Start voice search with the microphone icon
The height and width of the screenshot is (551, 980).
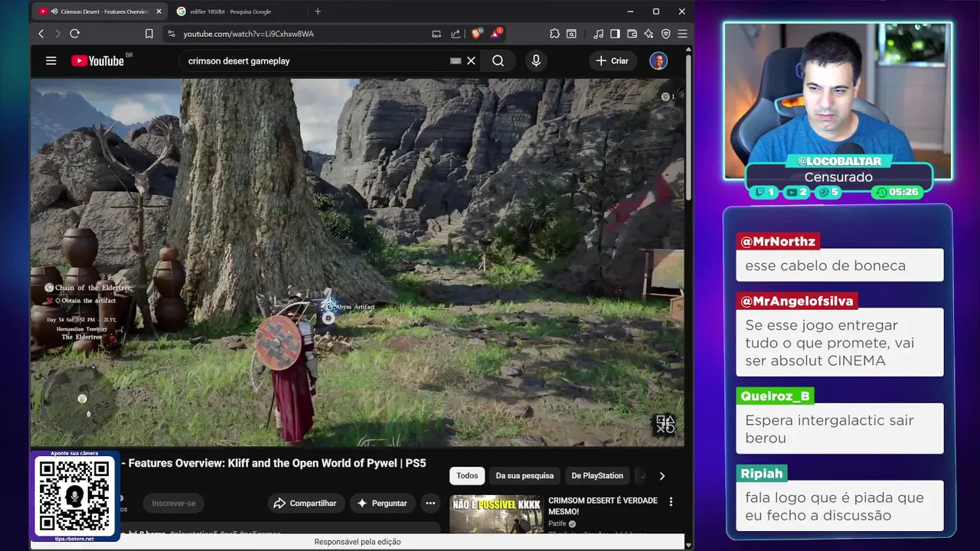tap(536, 60)
